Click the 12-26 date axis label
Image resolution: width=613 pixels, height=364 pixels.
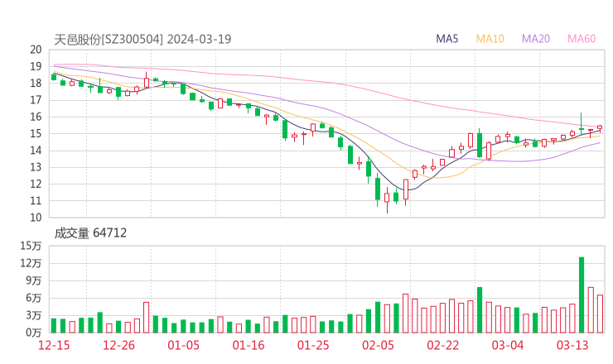pyautogui.click(x=118, y=345)
